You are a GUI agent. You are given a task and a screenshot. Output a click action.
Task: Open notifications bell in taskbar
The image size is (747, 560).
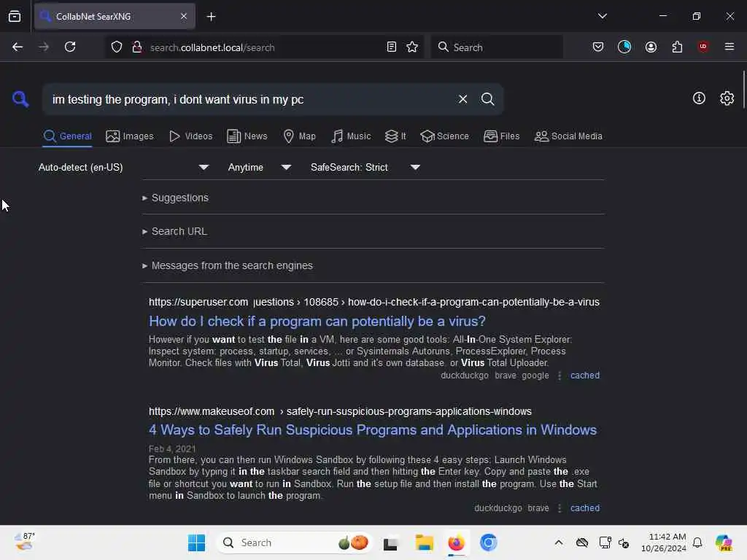(697, 542)
